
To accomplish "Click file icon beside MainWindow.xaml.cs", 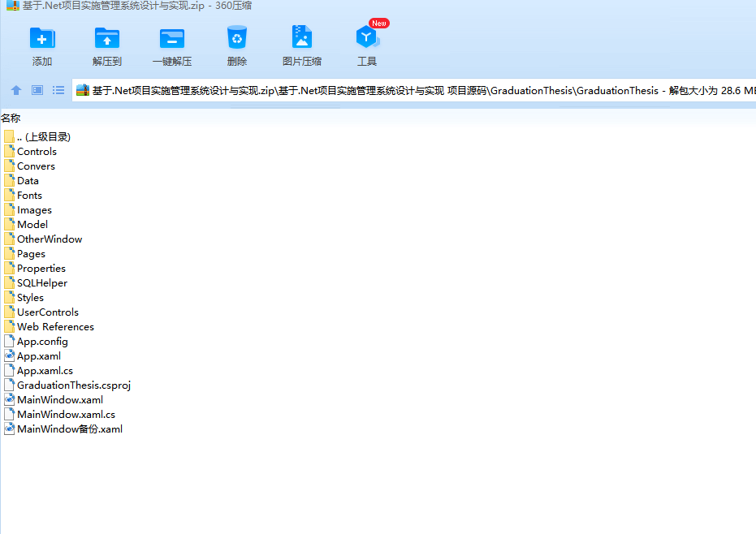I will [x=9, y=414].
